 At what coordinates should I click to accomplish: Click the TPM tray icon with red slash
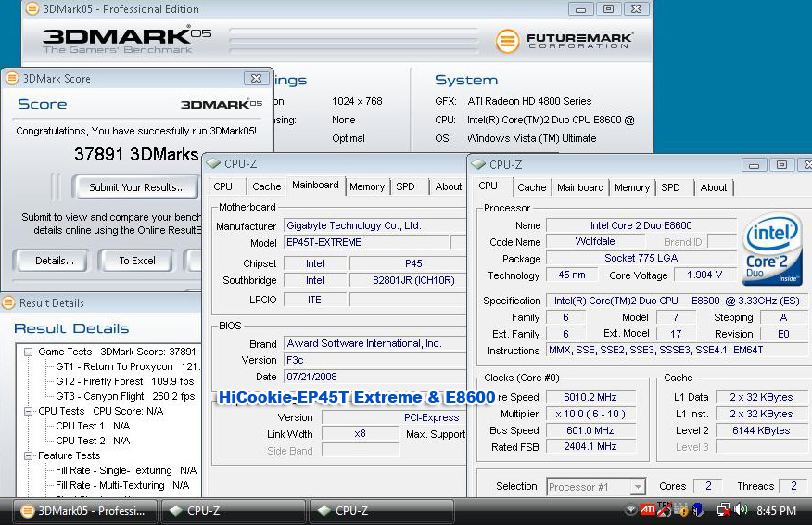(665, 510)
